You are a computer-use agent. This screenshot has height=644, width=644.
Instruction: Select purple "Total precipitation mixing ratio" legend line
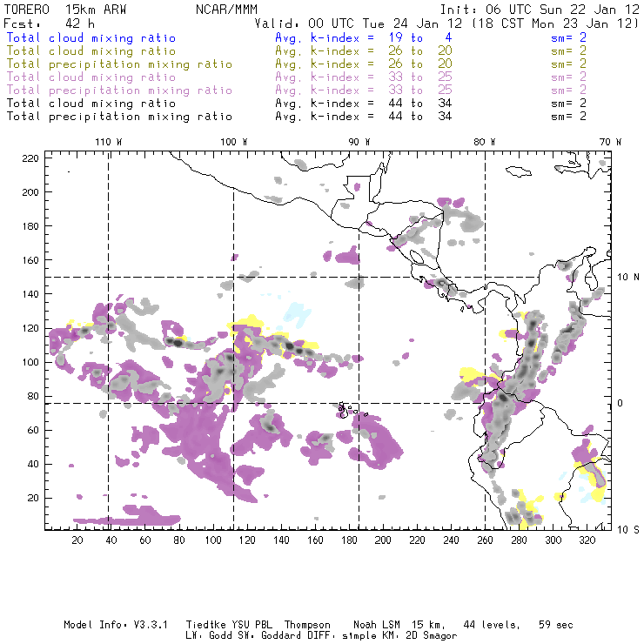119,91
